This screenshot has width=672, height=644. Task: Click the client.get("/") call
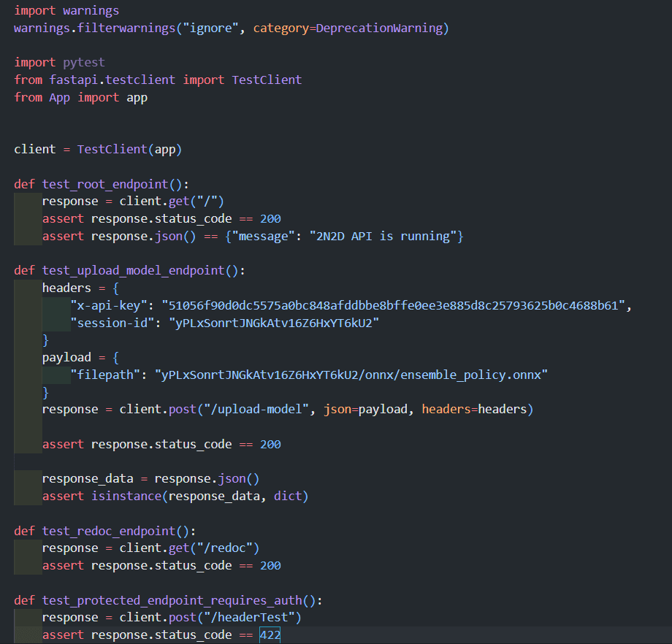pyautogui.click(x=172, y=202)
